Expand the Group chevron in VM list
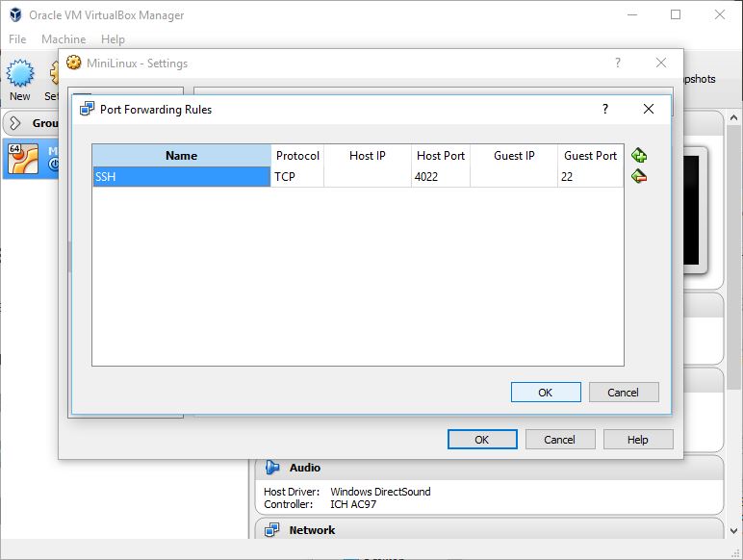743x560 pixels. tap(15, 123)
